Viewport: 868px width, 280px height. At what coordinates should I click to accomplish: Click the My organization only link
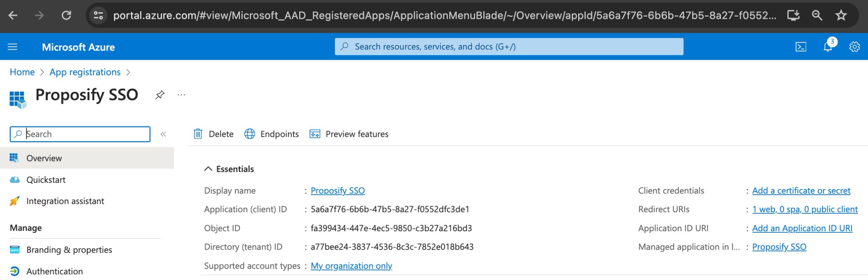[x=351, y=266]
